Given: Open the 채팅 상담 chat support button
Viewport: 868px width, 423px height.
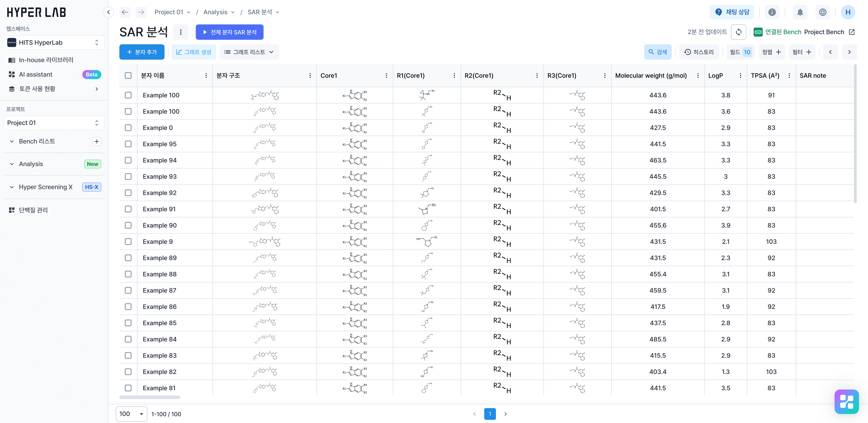Looking at the screenshot, I should 732,12.
